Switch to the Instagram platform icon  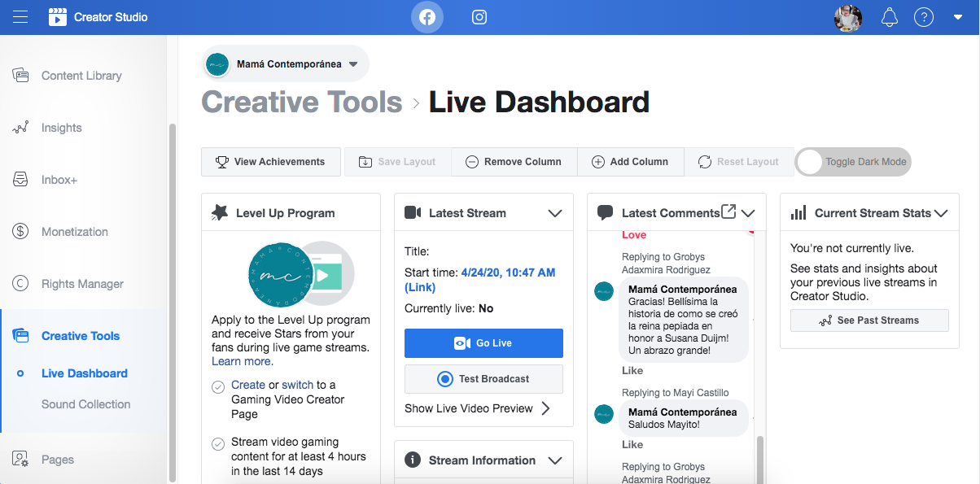point(480,17)
